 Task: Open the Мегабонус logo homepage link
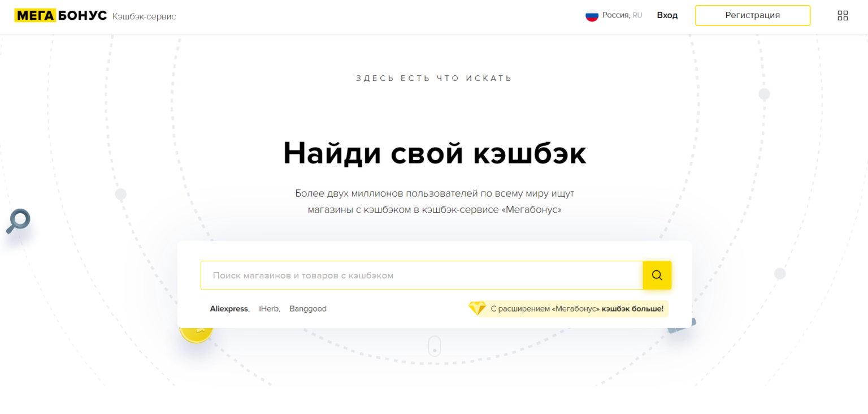pyautogui.click(x=60, y=16)
